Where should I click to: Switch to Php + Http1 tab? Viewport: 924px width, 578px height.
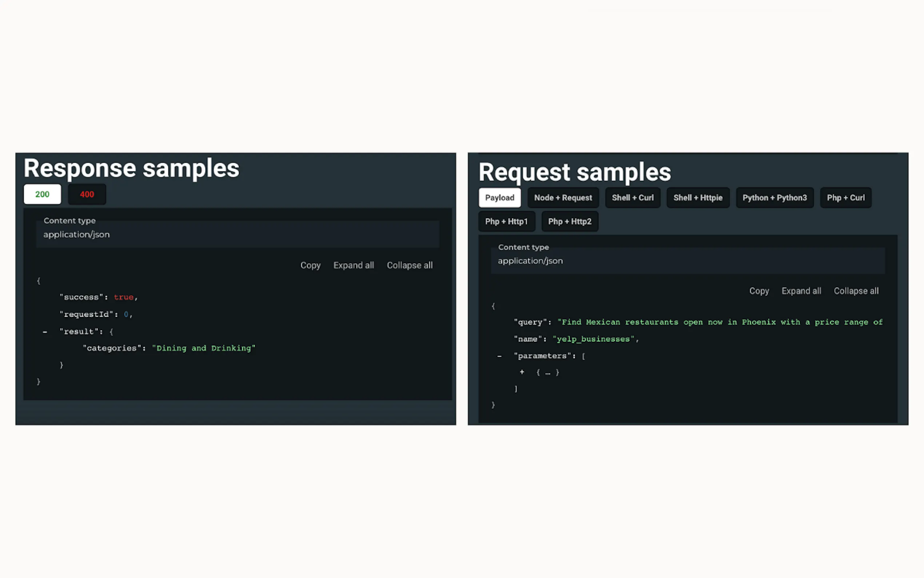[x=506, y=221]
